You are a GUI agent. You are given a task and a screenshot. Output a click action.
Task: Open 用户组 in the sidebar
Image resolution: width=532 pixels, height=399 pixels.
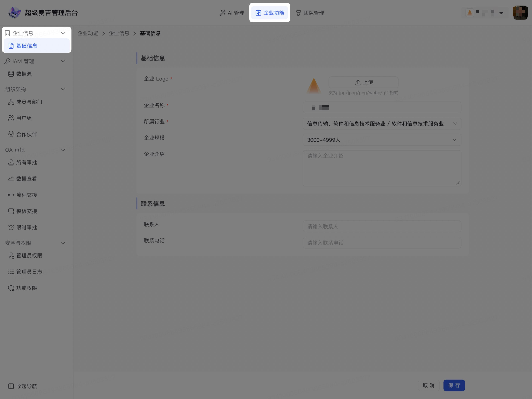click(x=37, y=118)
